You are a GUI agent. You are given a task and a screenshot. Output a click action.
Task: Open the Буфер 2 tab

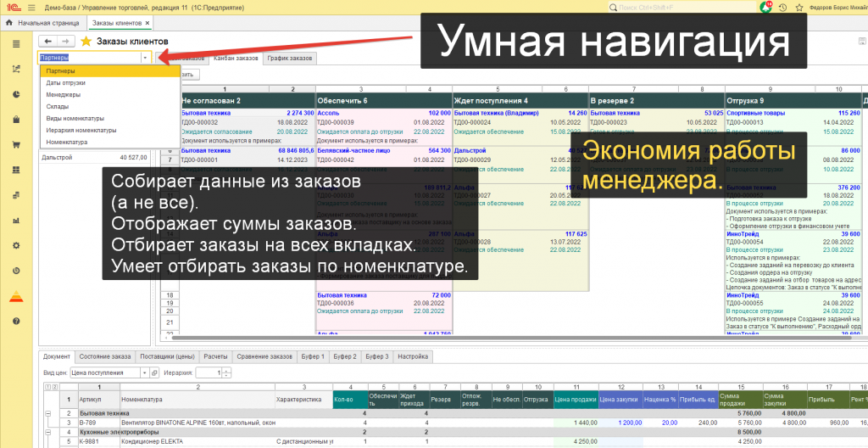(345, 356)
